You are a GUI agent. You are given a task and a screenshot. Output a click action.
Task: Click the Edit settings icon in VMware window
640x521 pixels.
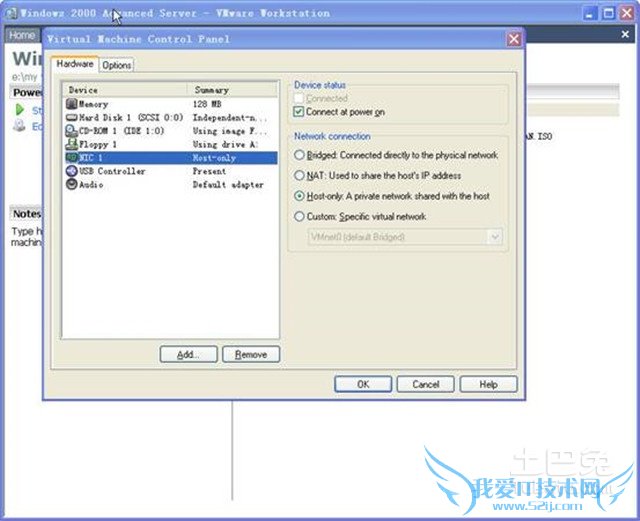19,125
